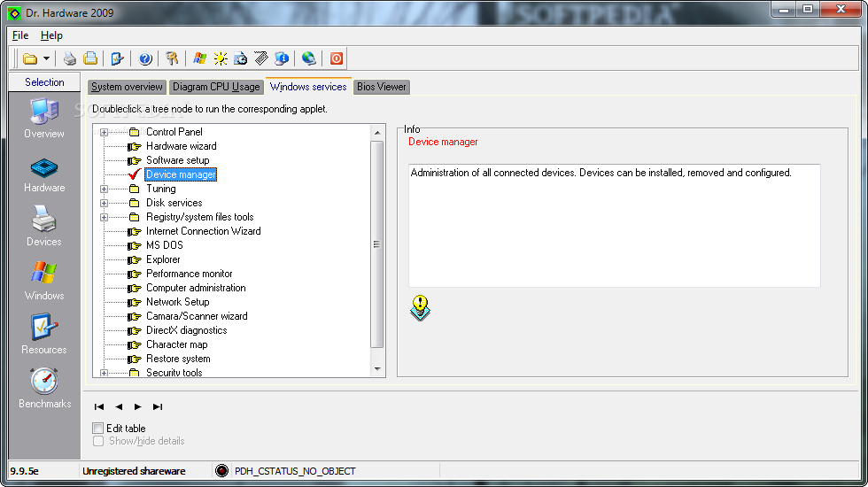Select the Computer administration tree item
This screenshot has height=487, width=868.
coord(196,288)
